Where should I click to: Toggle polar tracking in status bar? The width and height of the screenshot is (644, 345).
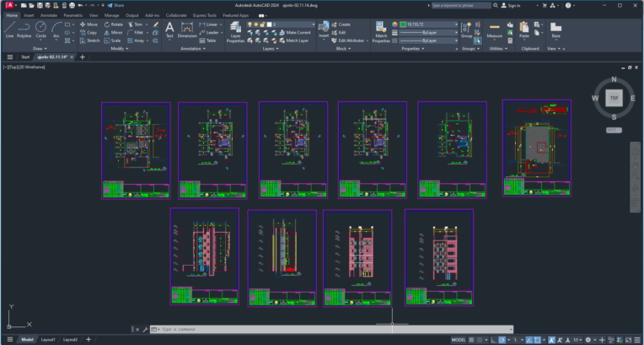click(502, 340)
